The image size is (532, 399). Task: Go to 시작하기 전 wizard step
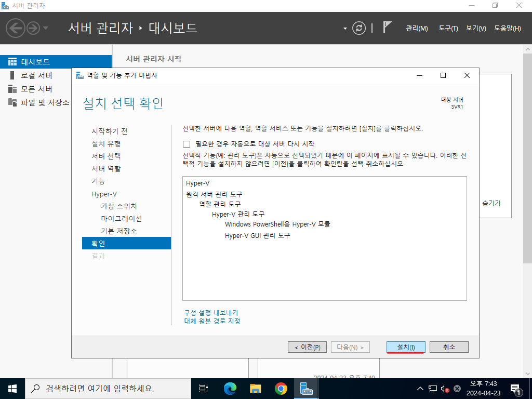[109, 131]
